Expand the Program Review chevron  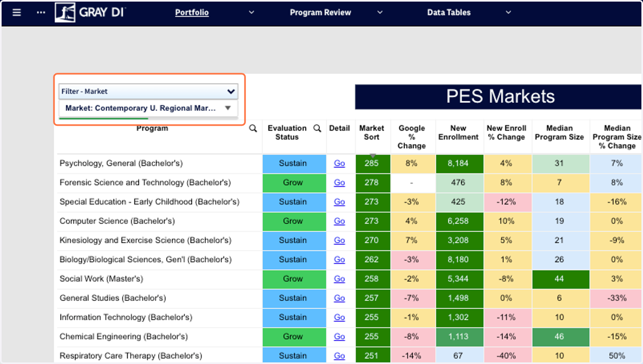[x=380, y=12]
